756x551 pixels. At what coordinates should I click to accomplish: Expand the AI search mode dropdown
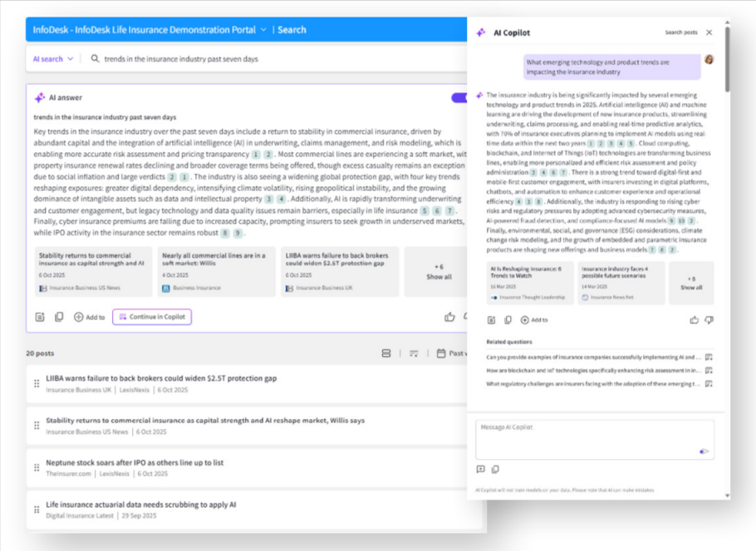coord(52,59)
